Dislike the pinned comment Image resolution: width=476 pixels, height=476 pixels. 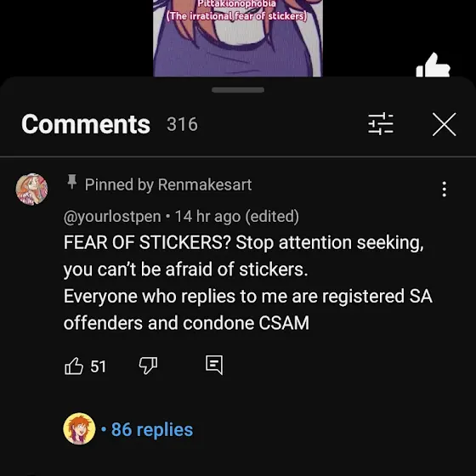coord(148,365)
